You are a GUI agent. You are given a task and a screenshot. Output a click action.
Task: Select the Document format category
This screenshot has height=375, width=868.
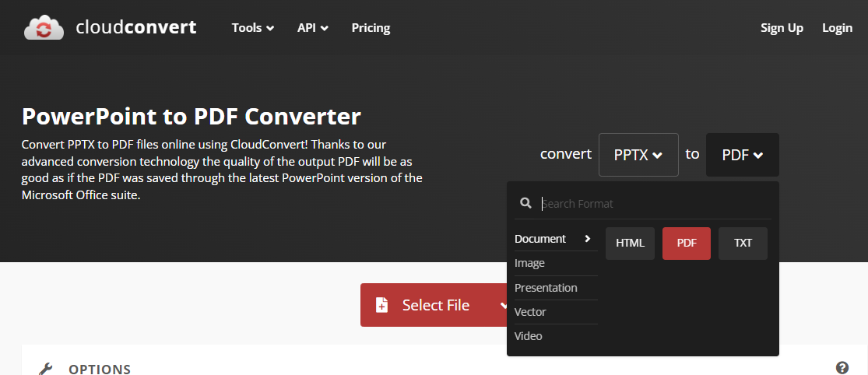[x=555, y=239]
